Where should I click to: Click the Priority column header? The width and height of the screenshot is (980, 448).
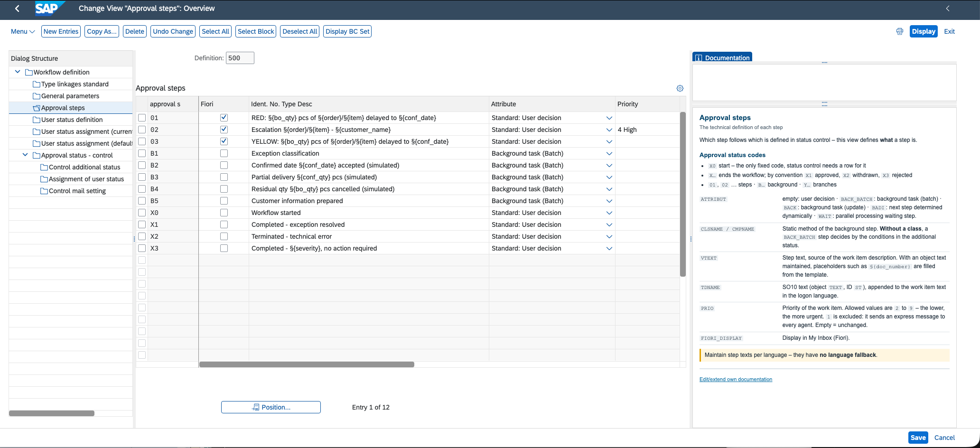click(647, 104)
